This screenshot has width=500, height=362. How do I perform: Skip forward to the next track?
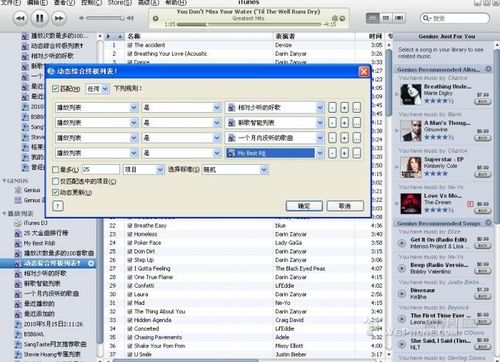[59, 18]
